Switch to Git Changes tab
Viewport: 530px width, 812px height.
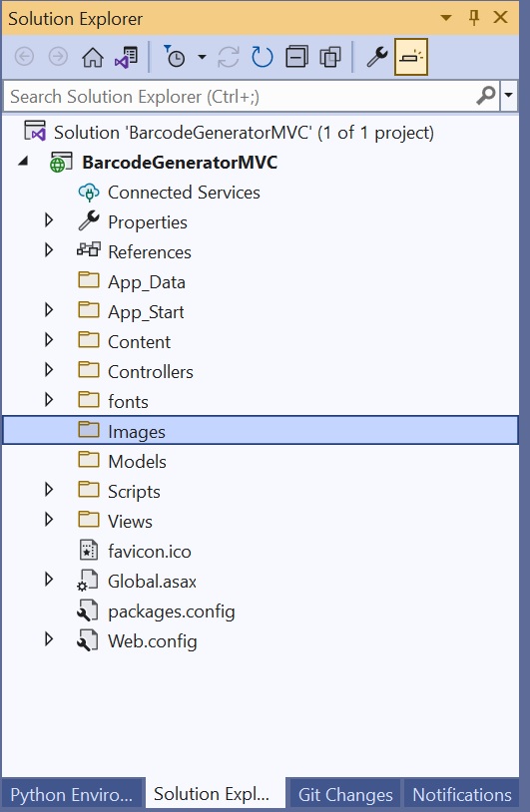tap(345, 794)
